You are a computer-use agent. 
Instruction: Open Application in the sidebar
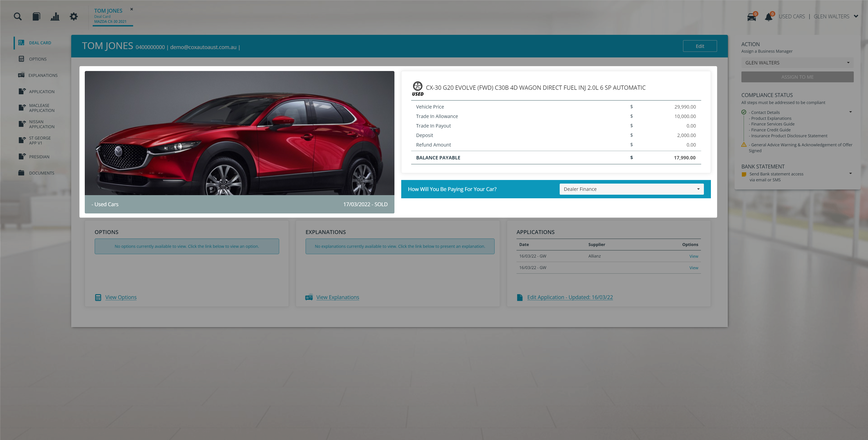[x=42, y=91]
